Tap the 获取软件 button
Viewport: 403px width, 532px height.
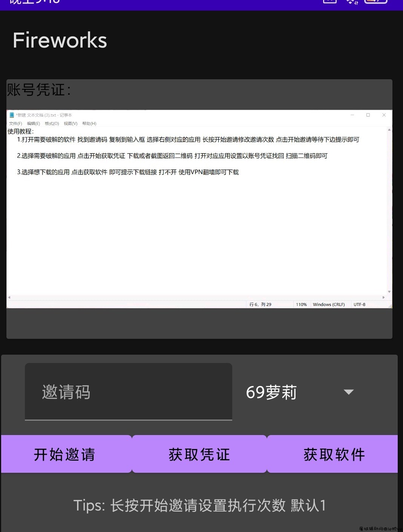click(333, 454)
